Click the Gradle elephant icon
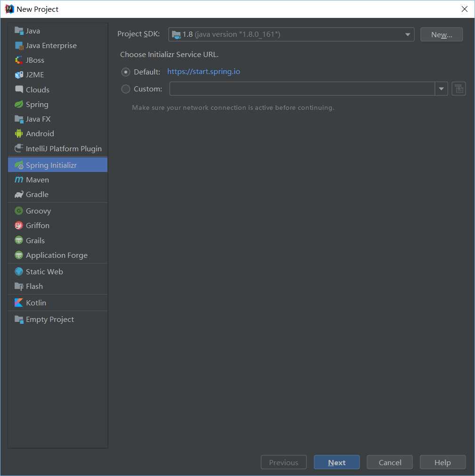Viewport: 475px width, 476px height. [x=19, y=194]
